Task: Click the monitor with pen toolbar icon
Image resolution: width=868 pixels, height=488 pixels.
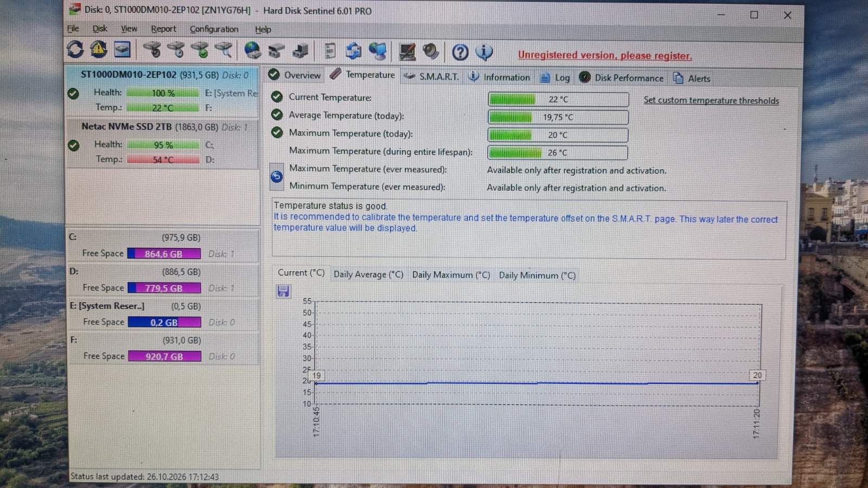Action: click(407, 52)
